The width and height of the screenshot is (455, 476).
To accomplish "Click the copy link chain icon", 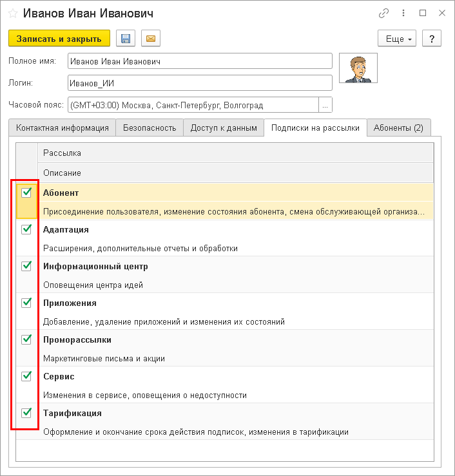I will point(384,13).
